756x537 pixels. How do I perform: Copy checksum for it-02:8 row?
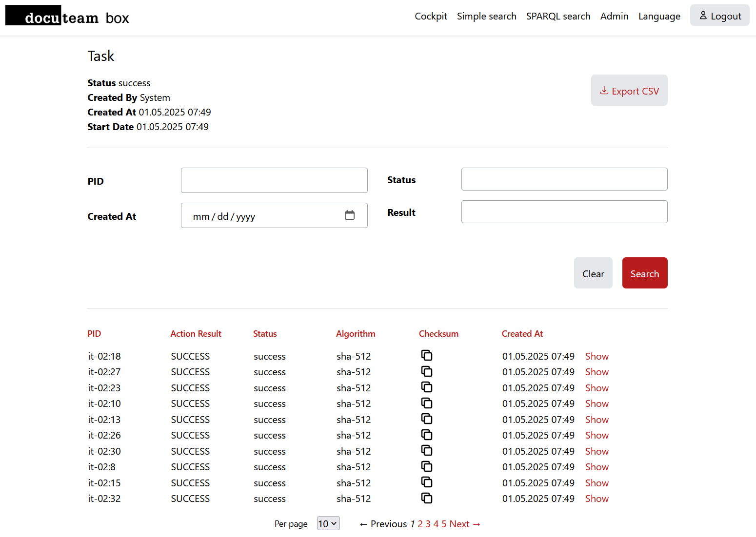[x=427, y=466]
